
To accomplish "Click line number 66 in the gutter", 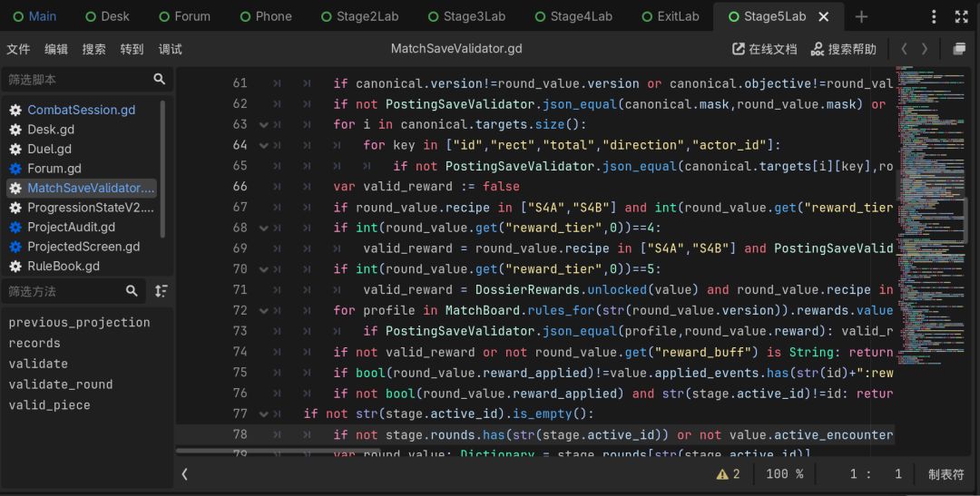I will click(x=240, y=186).
